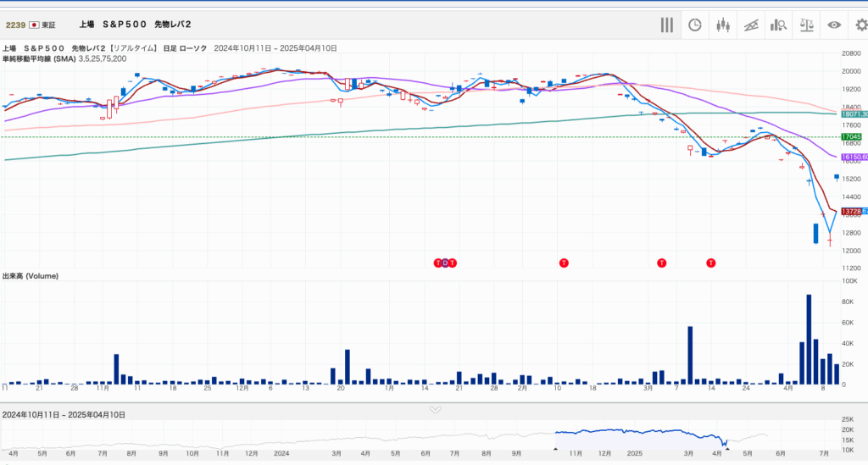The width and height of the screenshot is (868, 465).
Task: Click the balance scale compare icon
Action: pyautogui.click(x=807, y=25)
